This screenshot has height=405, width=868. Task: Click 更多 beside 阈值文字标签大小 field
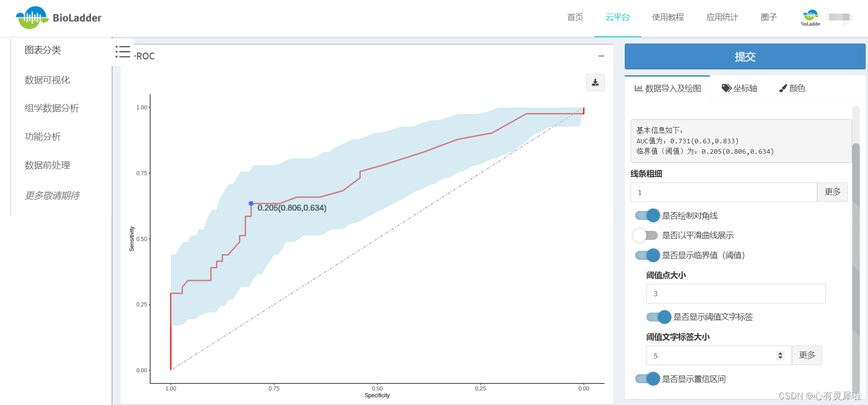coord(807,355)
